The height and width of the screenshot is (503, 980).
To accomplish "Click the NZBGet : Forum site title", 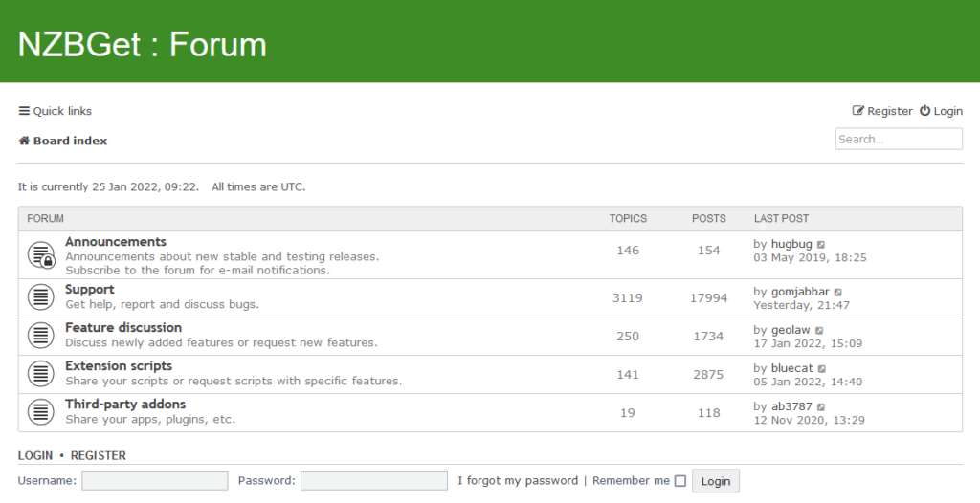I will pos(143,44).
